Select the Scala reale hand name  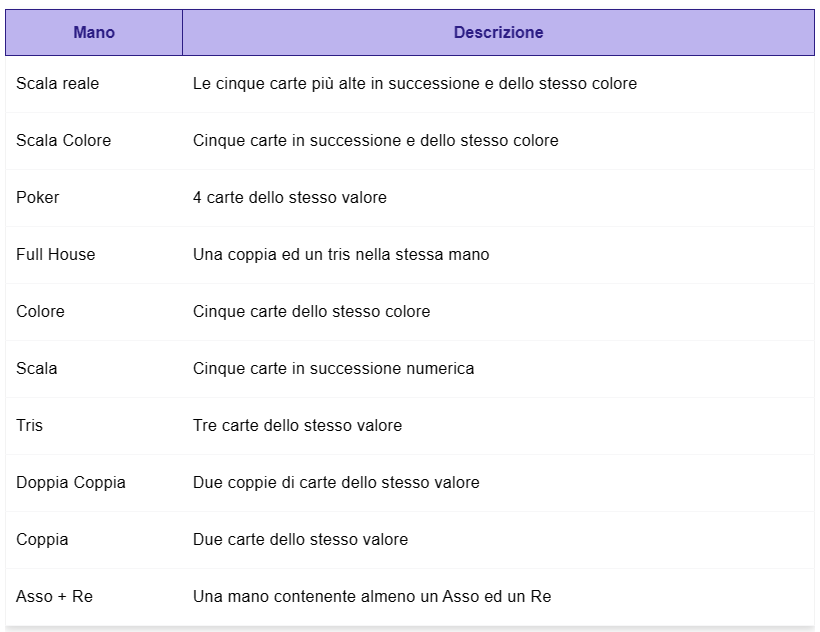pyautogui.click(x=58, y=84)
